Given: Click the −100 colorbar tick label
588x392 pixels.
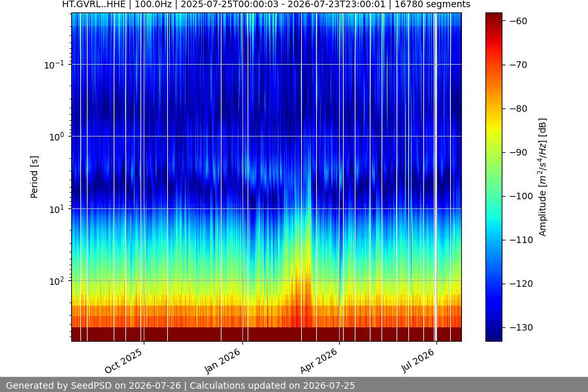Looking at the screenshot, I should (x=521, y=196).
